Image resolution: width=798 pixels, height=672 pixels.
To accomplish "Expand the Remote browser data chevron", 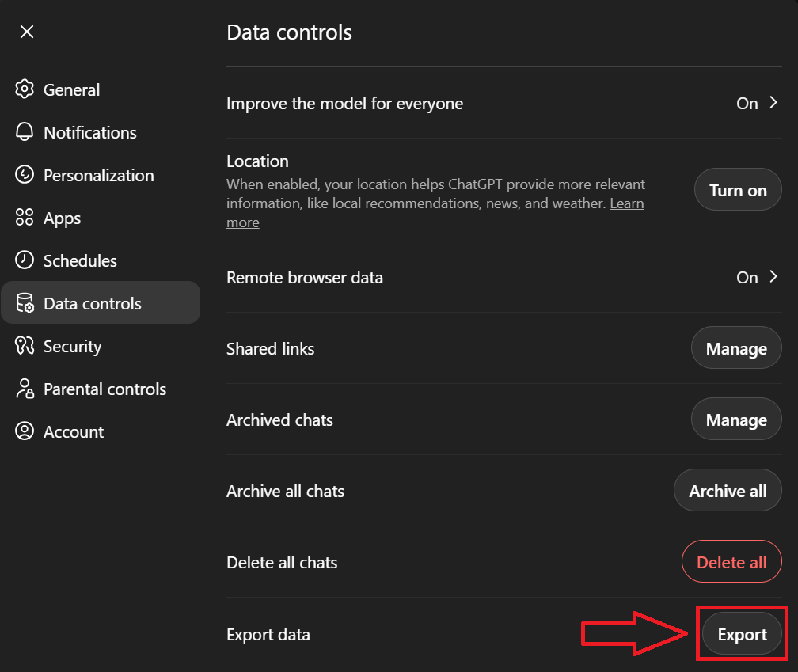I will 773,277.
